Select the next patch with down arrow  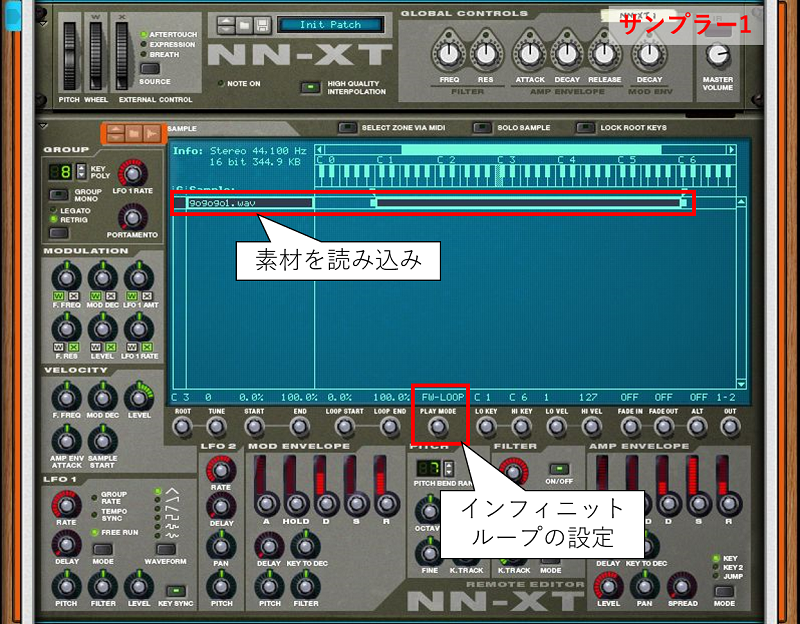tap(226, 30)
